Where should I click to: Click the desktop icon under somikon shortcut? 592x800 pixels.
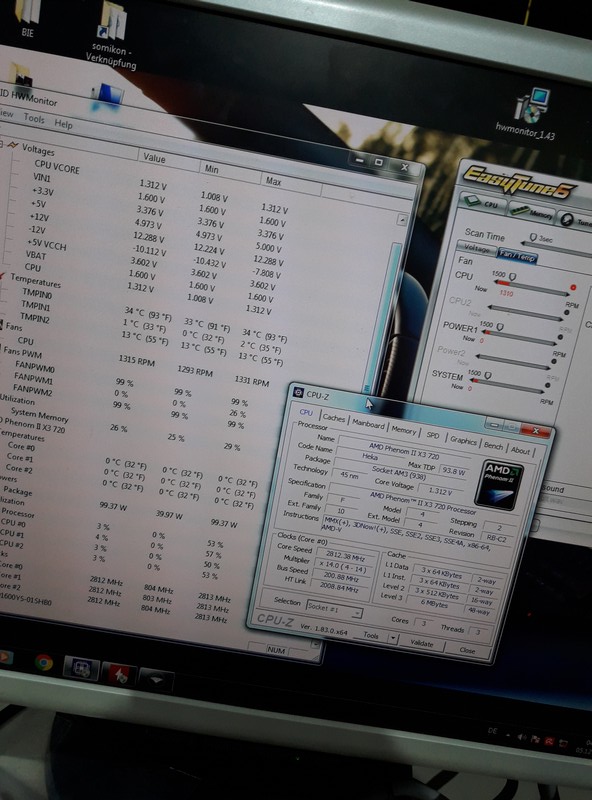[x=108, y=97]
